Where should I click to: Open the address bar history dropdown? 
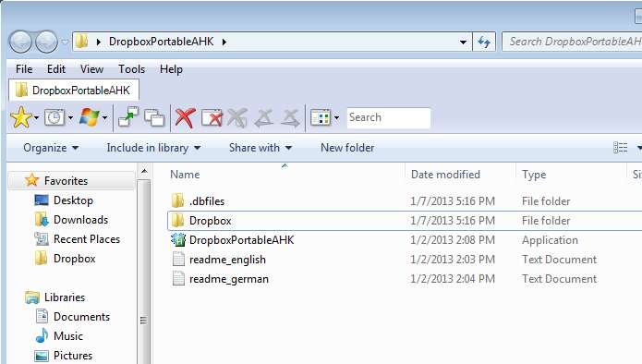point(463,42)
